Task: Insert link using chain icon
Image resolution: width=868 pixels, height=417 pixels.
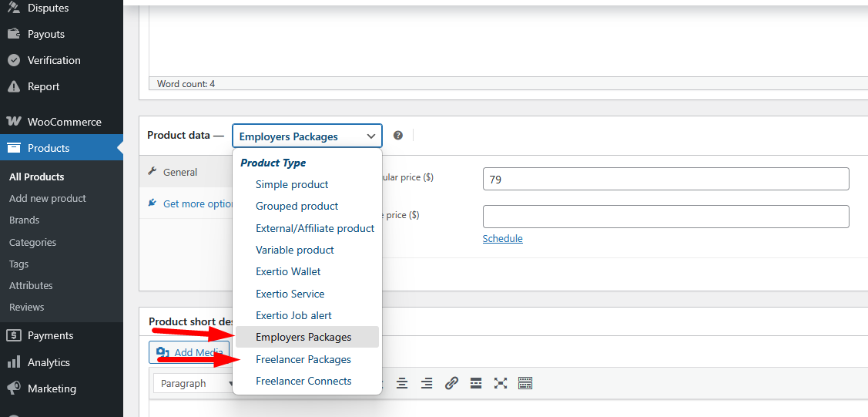Action: [451, 383]
